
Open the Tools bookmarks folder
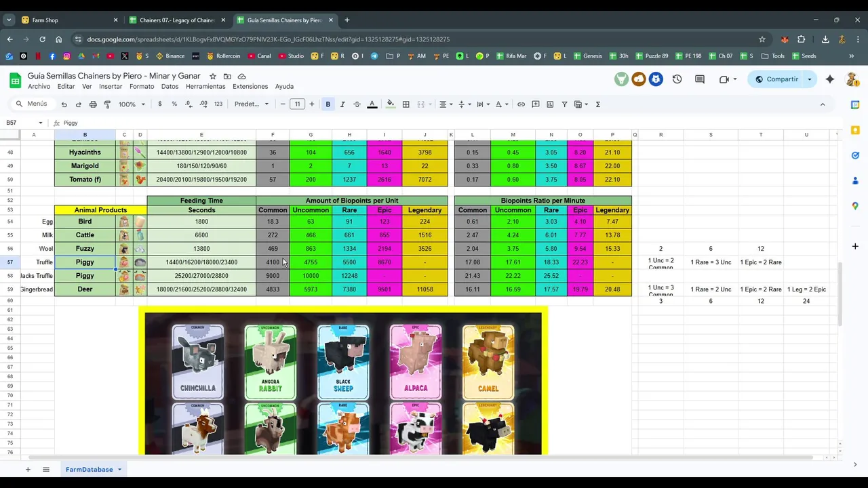(x=773, y=56)
